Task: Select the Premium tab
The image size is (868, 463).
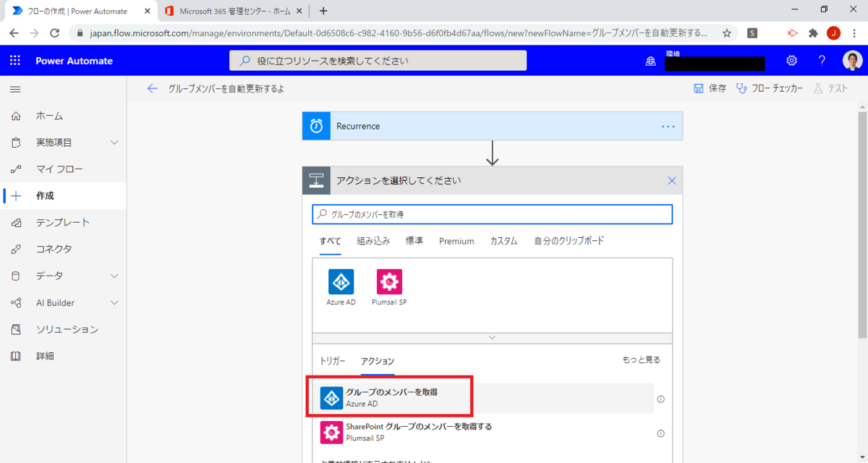Action: point(456,241)
